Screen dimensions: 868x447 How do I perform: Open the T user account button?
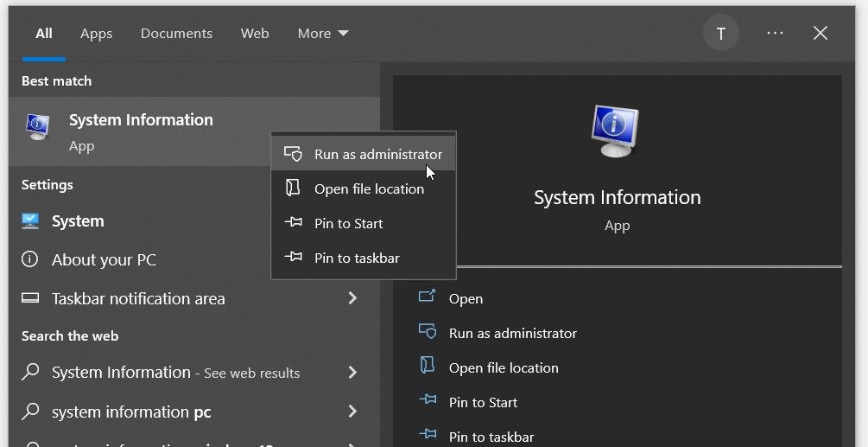click(721, 33)
